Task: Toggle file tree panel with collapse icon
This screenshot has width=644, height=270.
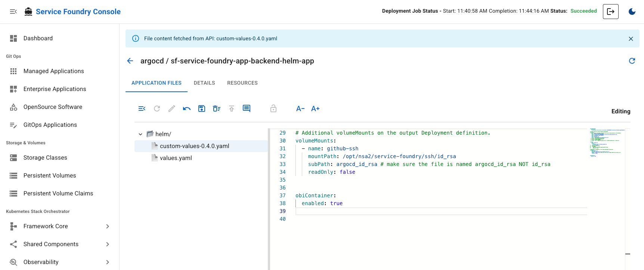Action: click(142, 109)
